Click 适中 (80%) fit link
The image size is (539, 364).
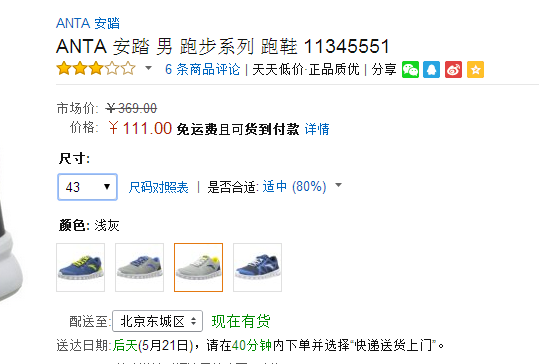pos(294,187)
